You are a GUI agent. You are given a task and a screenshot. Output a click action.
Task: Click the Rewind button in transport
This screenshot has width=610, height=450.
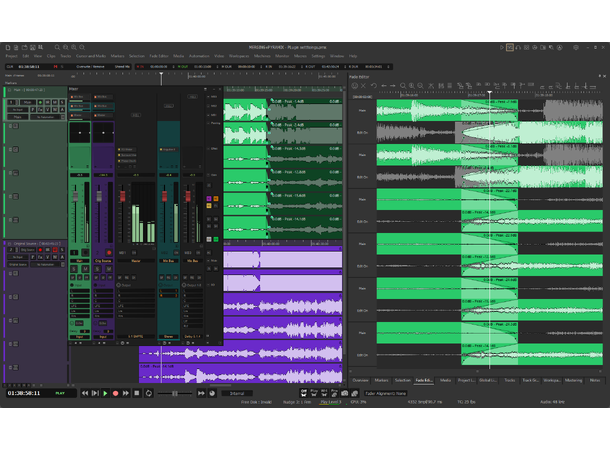84,393
